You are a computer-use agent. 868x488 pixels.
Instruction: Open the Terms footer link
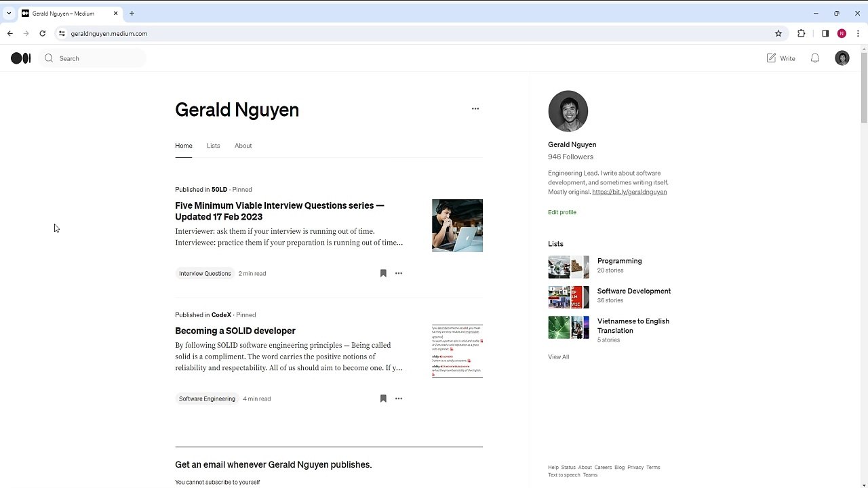[653, 468]
